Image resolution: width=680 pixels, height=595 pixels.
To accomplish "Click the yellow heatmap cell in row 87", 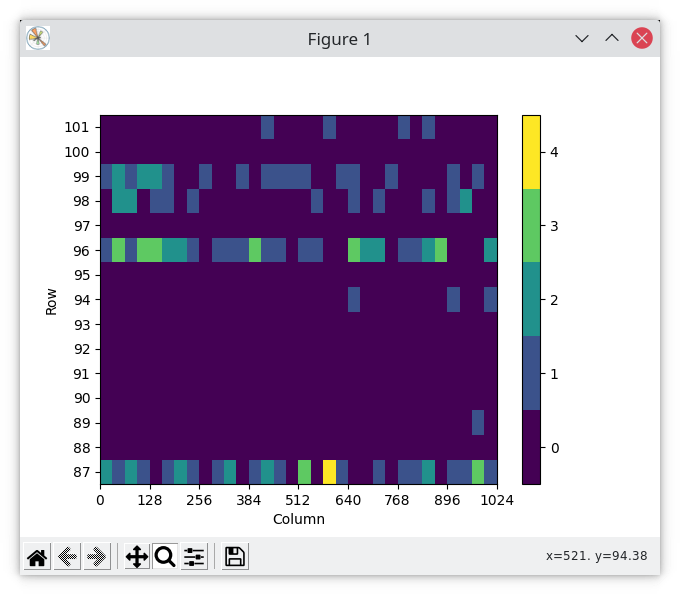I will (330, 472).
